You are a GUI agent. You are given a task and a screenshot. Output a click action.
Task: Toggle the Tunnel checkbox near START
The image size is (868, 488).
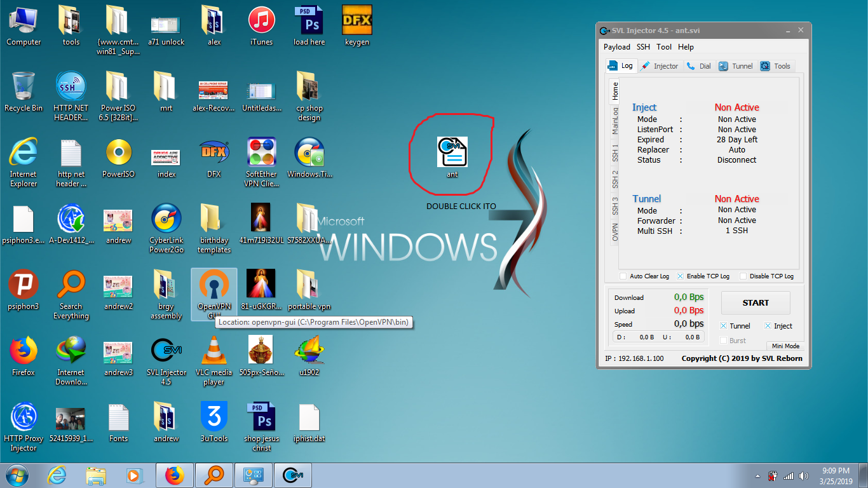723,326
